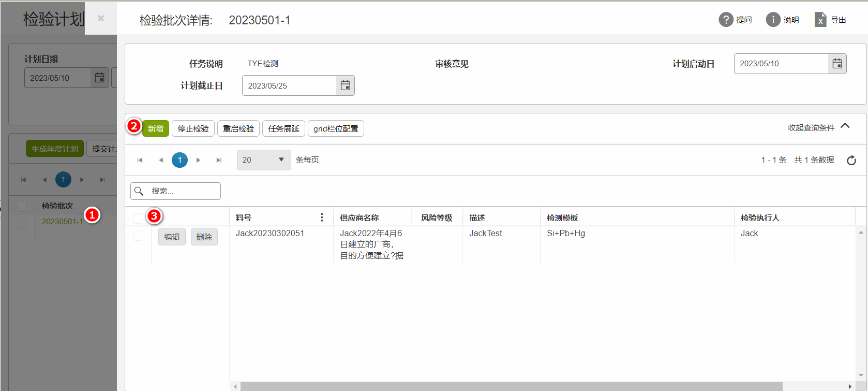Check the 20230501-1 batch row checkbox
This screenshot has width=868, height=391.
(x=22, y=223)
